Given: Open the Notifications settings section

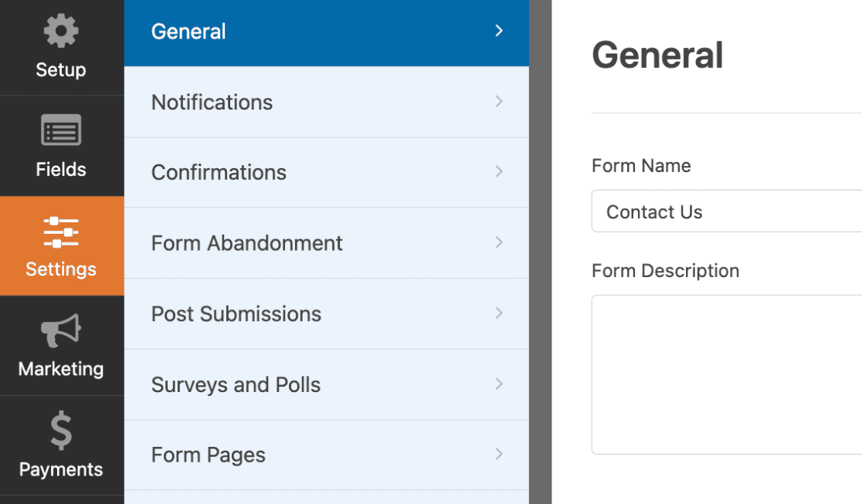Looking at the screenshot, I should coord(327,102).
